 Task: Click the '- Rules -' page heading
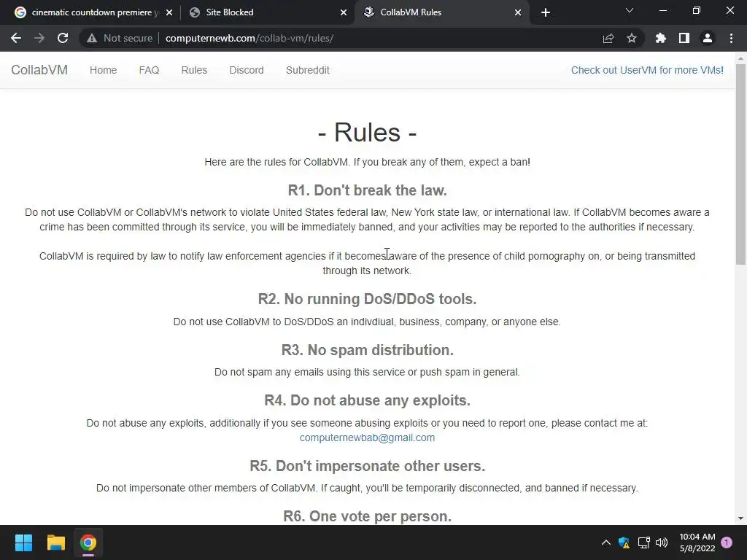368,132
